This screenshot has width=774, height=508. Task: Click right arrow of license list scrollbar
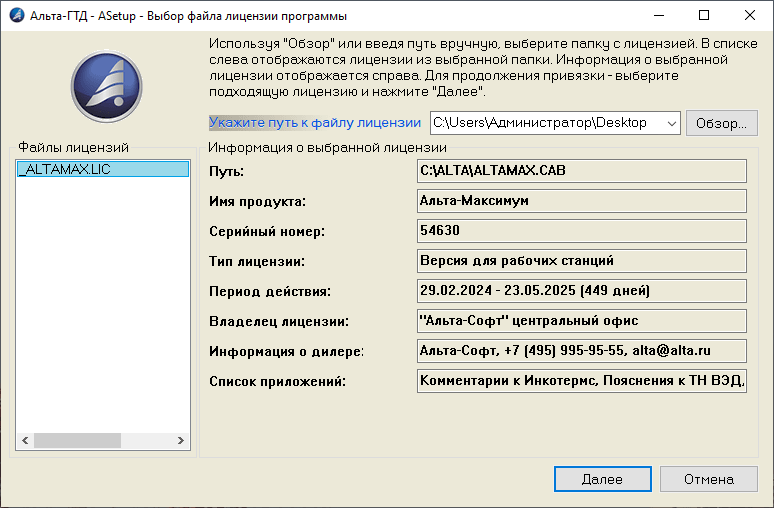click(181, 440)
